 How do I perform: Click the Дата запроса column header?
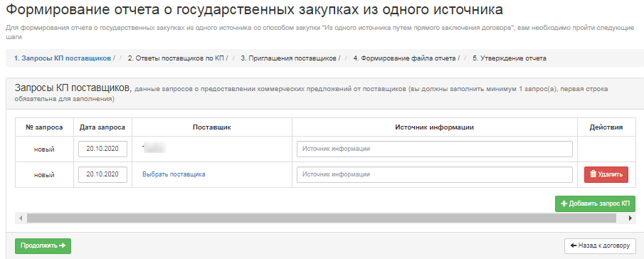tap(102, 127)
